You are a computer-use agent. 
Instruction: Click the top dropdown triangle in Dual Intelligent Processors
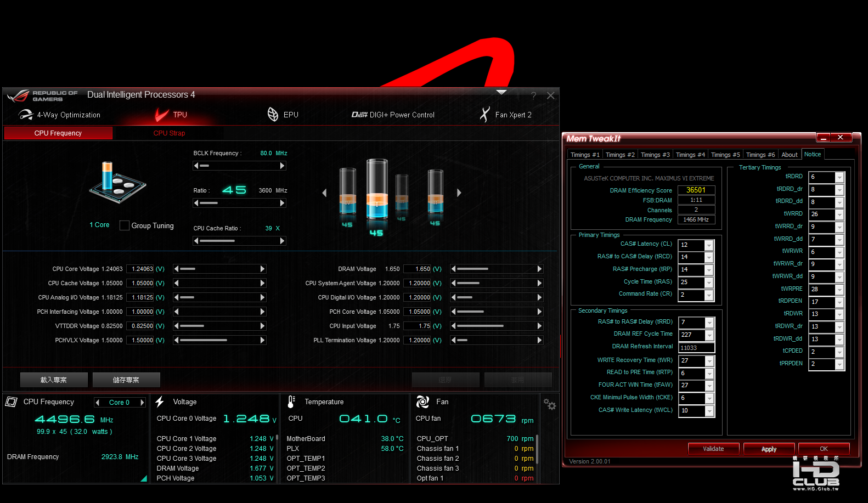[x=501, y=92]
